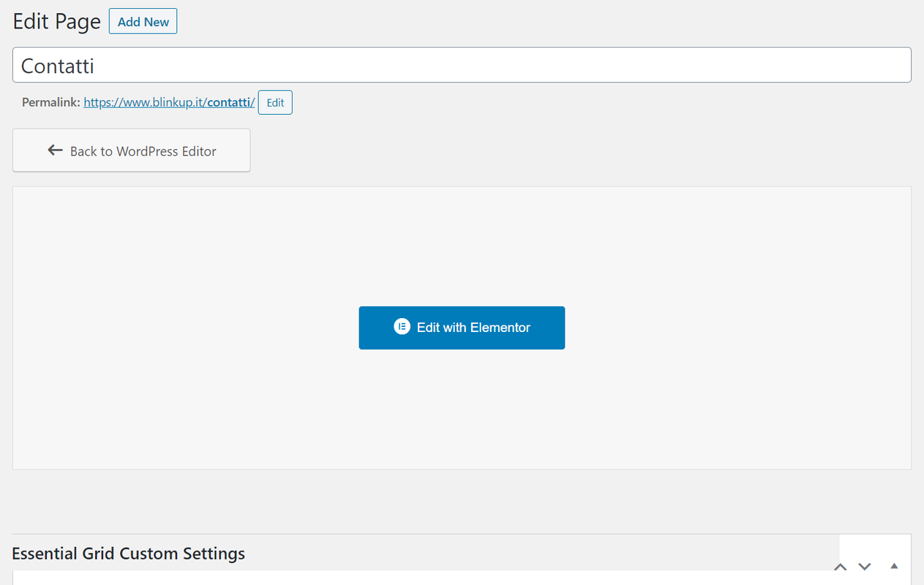Open the blinkup.it/contatti permalink
Viewport: 924px width, 585px height.
(x=169, y=102)
